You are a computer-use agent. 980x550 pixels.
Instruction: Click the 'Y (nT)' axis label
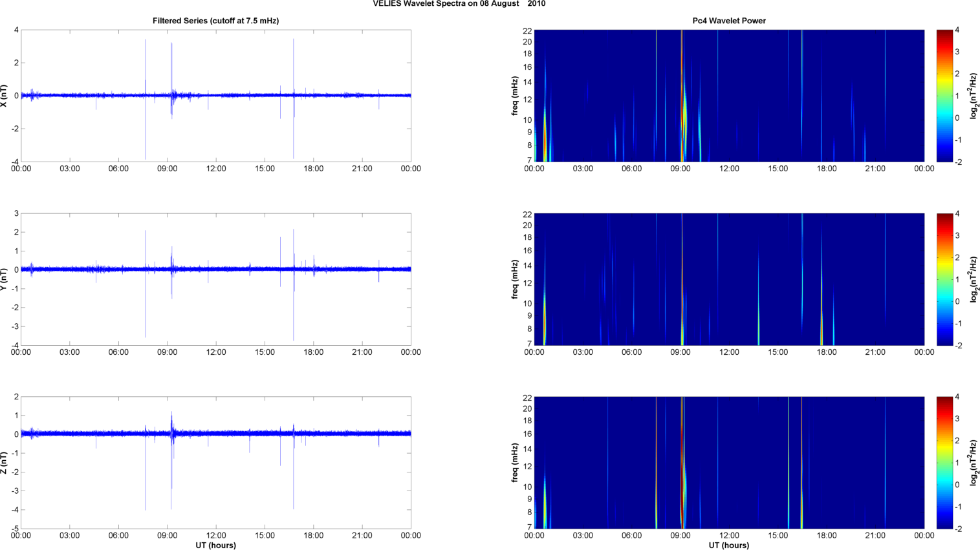[5, 279]
